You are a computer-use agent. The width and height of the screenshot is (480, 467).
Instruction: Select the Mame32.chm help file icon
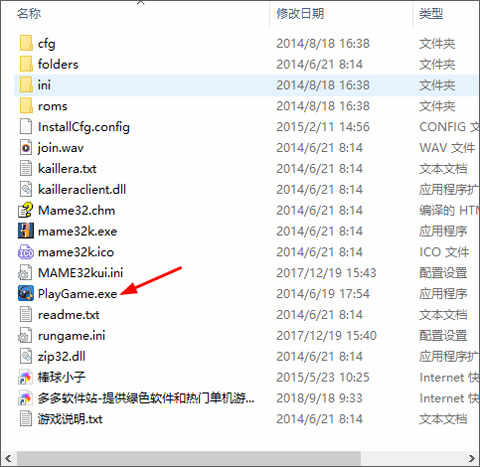(x=26, y=210)
